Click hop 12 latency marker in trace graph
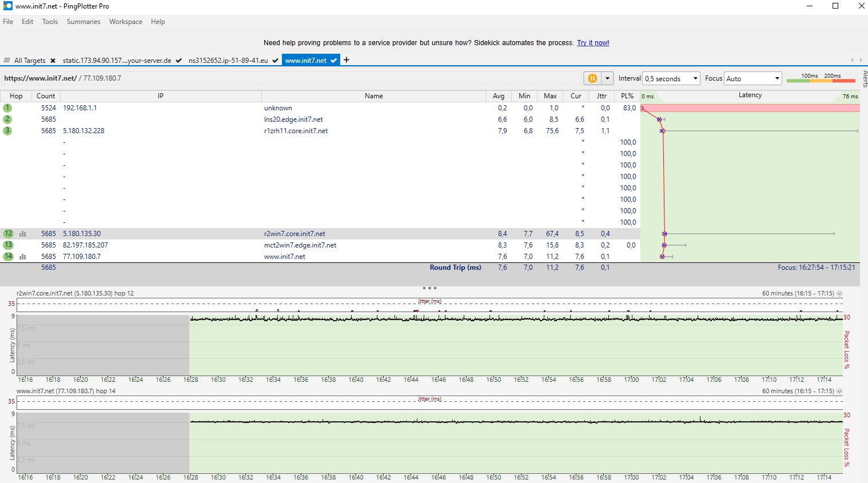Screen dimensions: 868x483 coord(664,234)
